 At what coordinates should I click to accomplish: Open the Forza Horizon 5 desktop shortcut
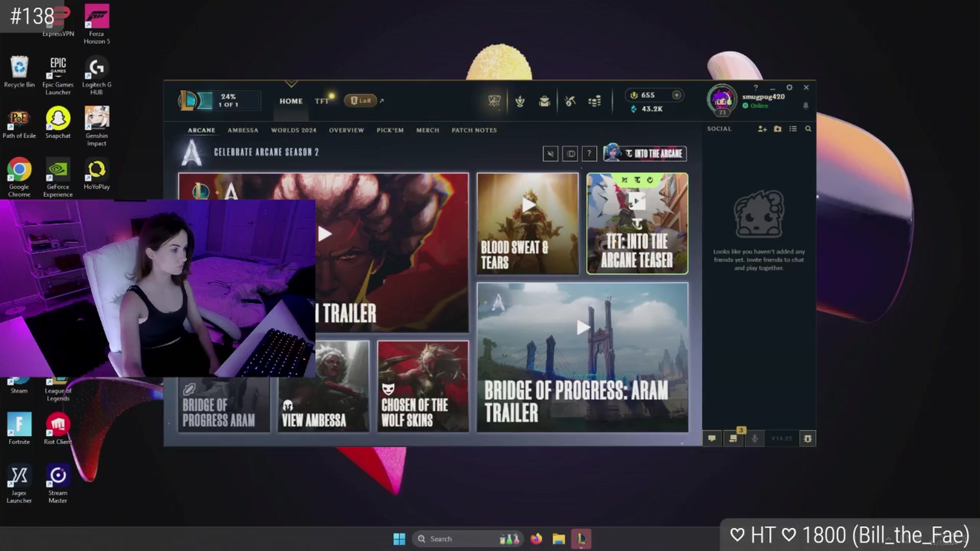(x=96, y=24)
